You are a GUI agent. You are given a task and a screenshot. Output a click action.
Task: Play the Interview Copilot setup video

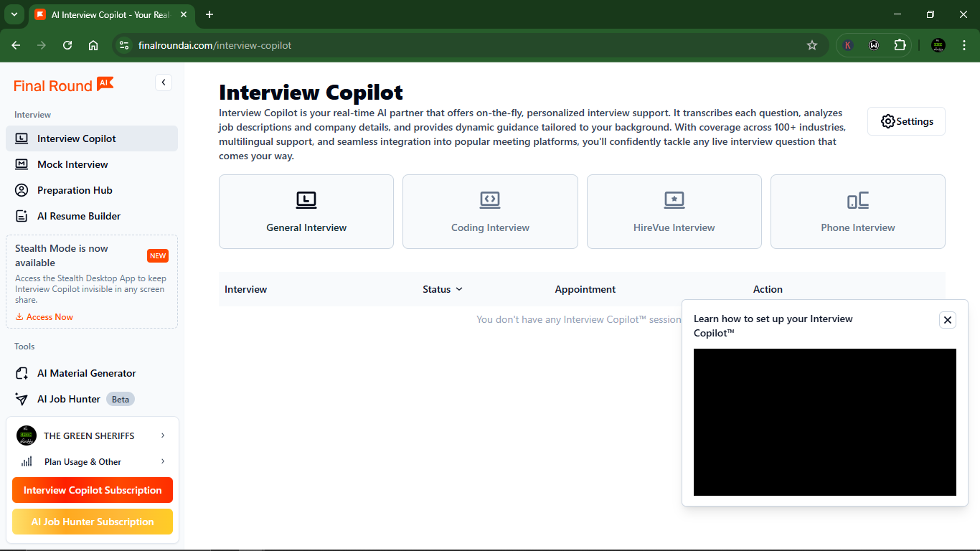(825, 422)
